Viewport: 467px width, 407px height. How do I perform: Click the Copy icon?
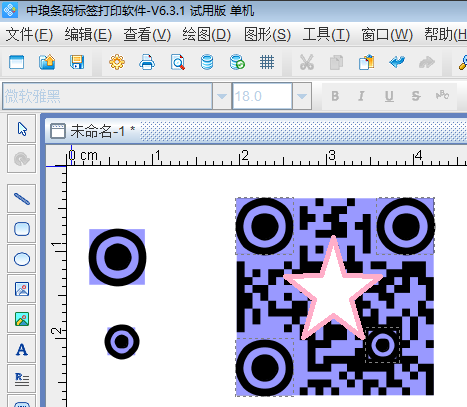tap(336, 63)
